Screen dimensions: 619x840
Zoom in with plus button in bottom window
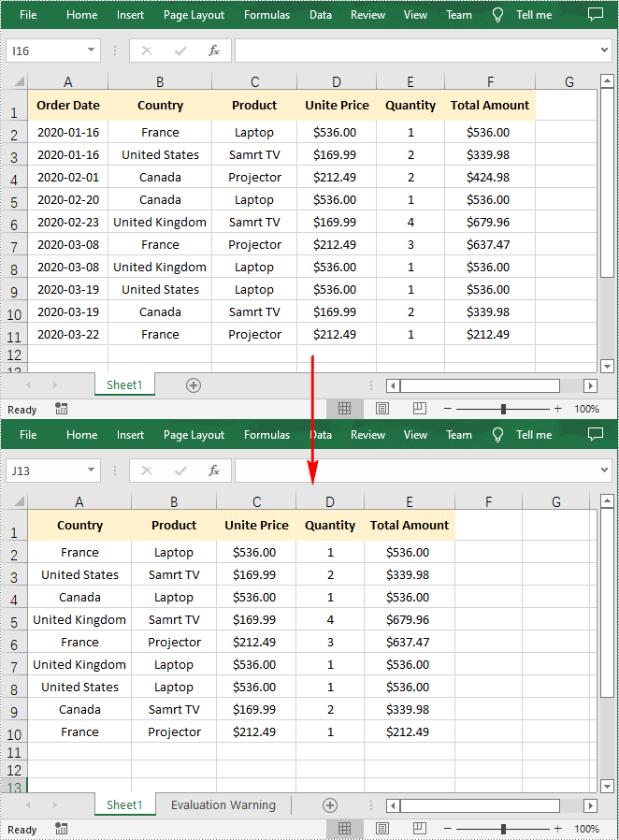(x=557, y=829)
